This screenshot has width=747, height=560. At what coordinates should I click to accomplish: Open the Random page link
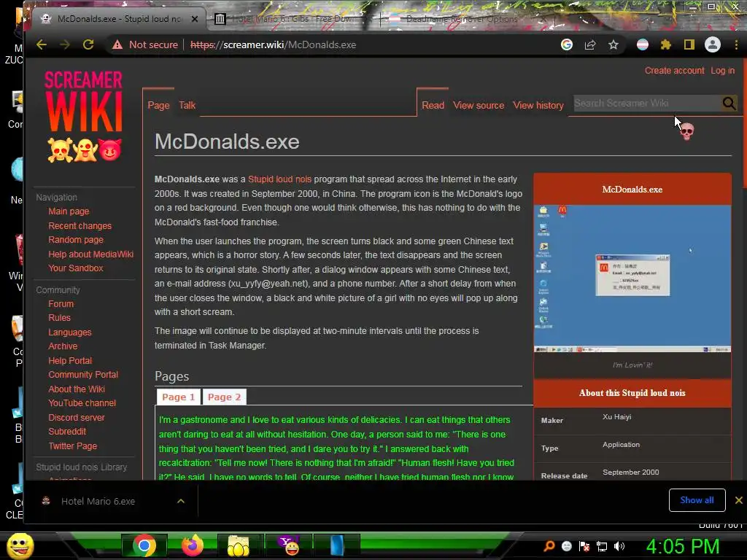(x=76, y=239)
